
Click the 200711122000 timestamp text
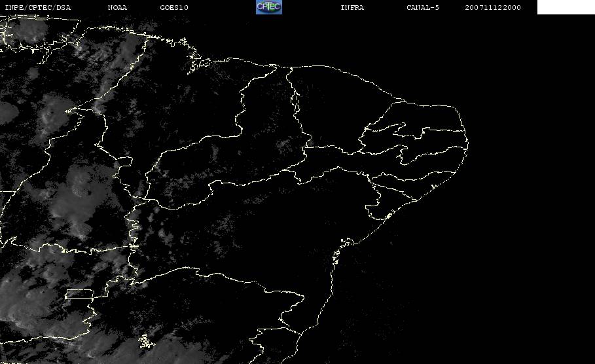[493, 8]
